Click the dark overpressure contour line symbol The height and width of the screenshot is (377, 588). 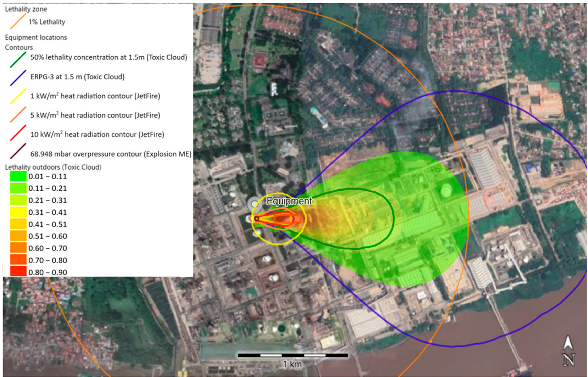(x=18, y=151)
